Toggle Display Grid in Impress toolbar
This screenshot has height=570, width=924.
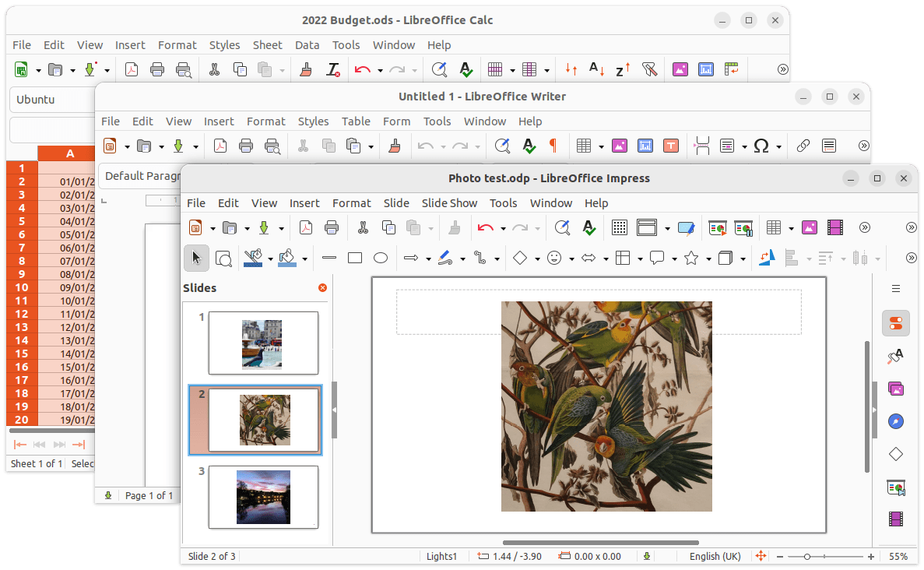(x=620, y=228)
